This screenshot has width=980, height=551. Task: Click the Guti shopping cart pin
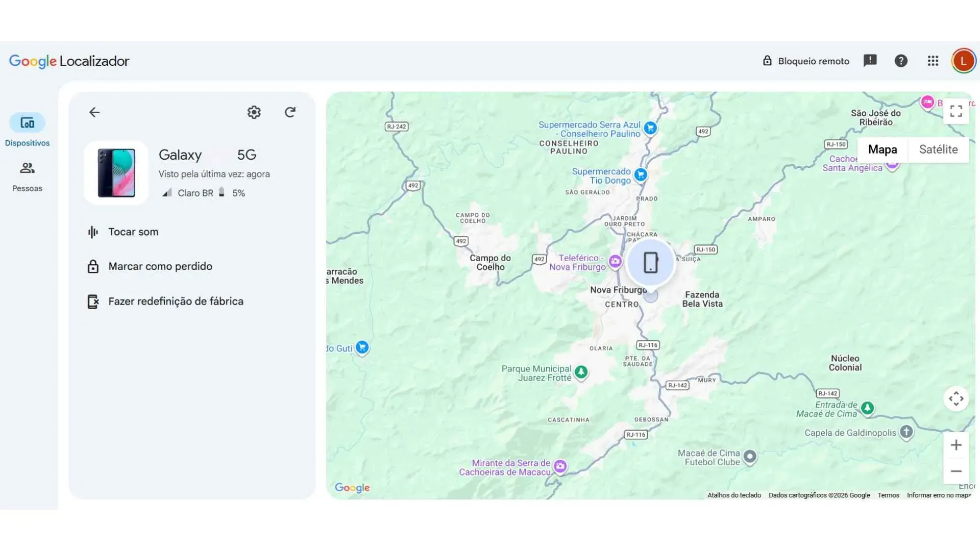[362, 348]
